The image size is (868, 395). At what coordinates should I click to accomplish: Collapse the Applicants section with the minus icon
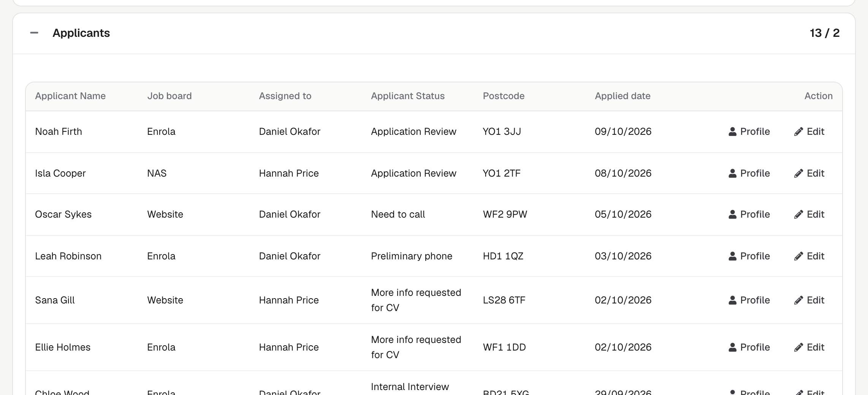[34, 33]
